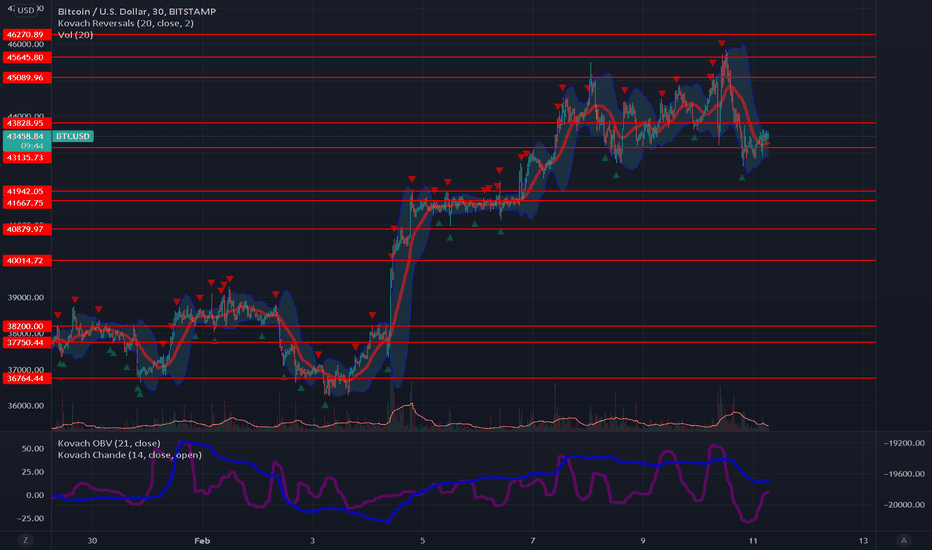Click the 43828.95 horizontal line label
The image size is (932, 550).
(27, 123)
